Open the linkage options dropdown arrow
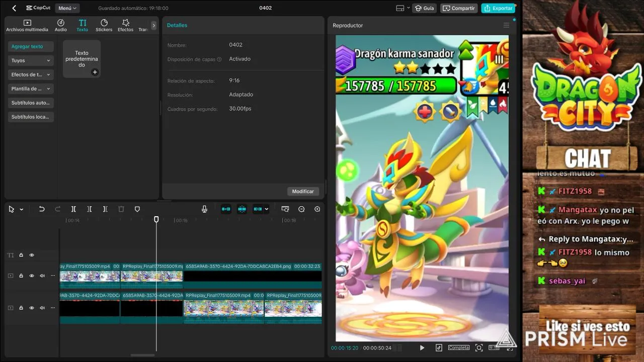The width and height of the screenshot is (644, 362). tap(267, 209)
